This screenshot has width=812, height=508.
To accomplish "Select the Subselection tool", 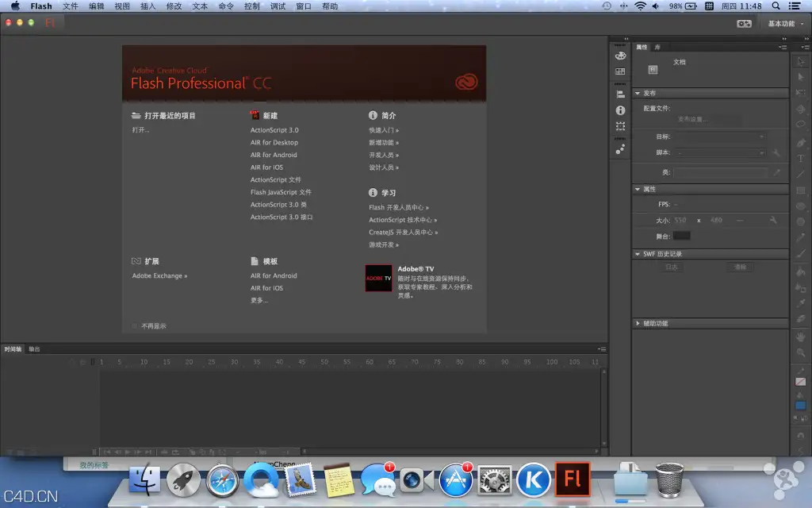I will click(801, 77).
